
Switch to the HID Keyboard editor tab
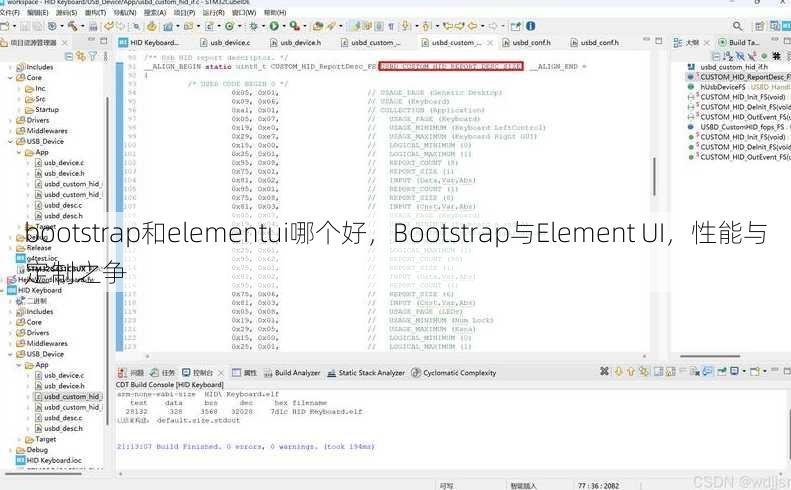coord(149,43)
